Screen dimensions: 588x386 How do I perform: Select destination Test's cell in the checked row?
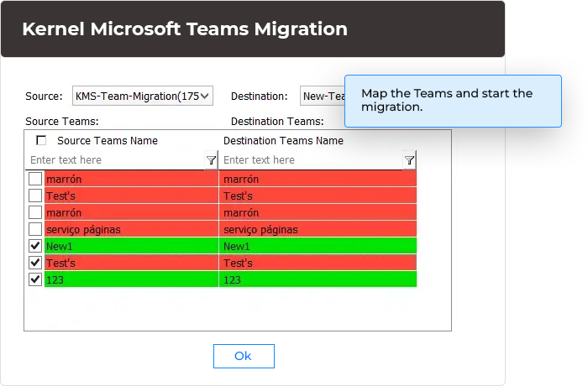click(x=318, y=263)
